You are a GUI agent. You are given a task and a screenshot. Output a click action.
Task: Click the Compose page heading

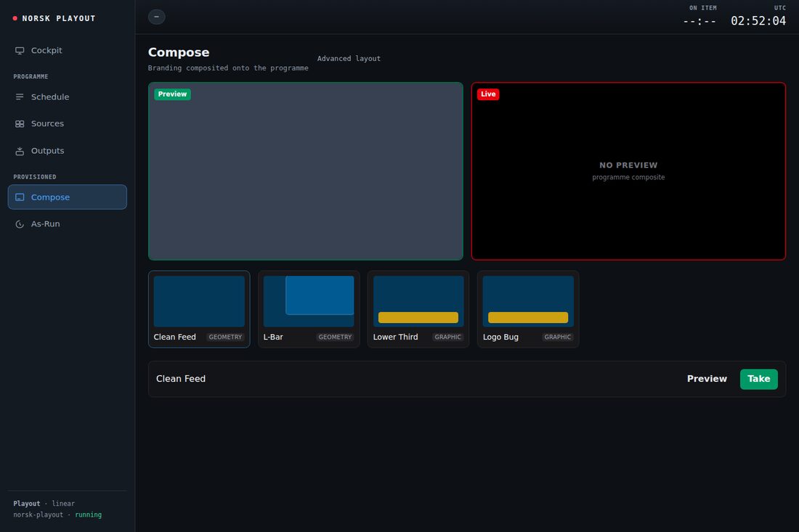(179, 52)
